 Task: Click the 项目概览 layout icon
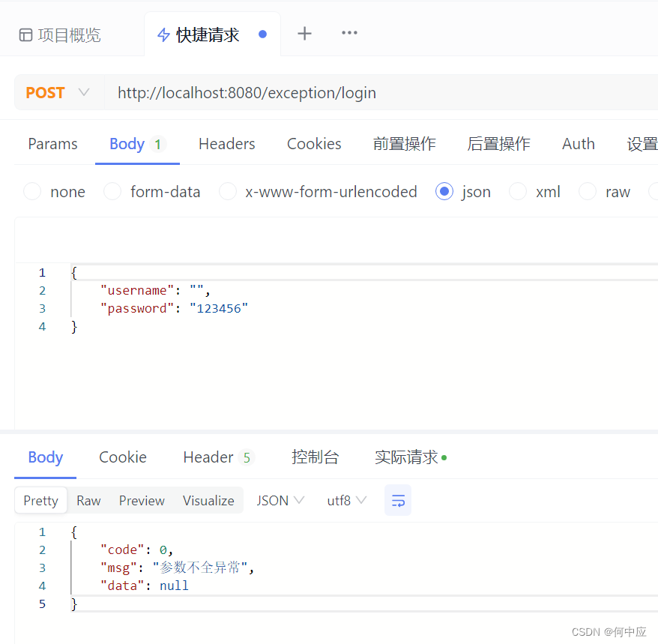(x=25, y=34)
